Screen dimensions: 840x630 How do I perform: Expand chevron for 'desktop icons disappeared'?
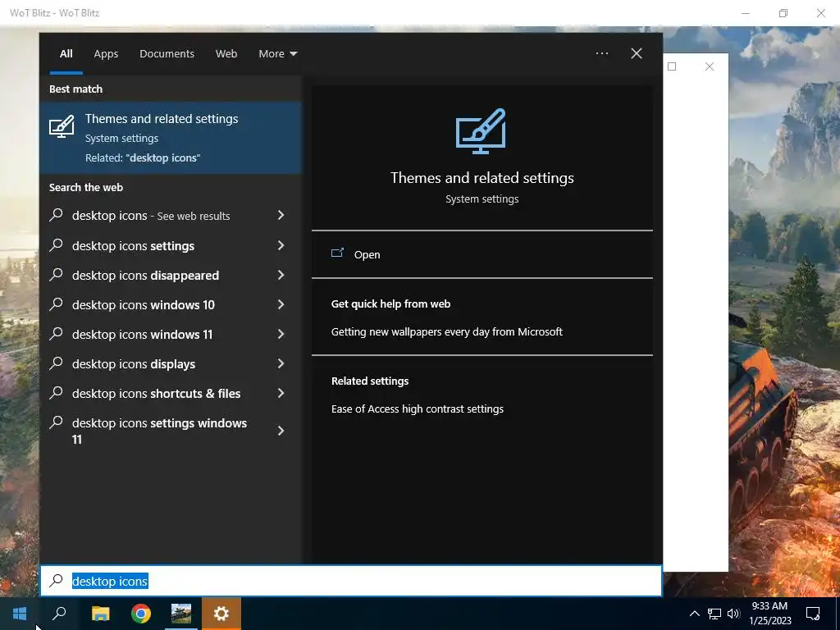(281, 276)
